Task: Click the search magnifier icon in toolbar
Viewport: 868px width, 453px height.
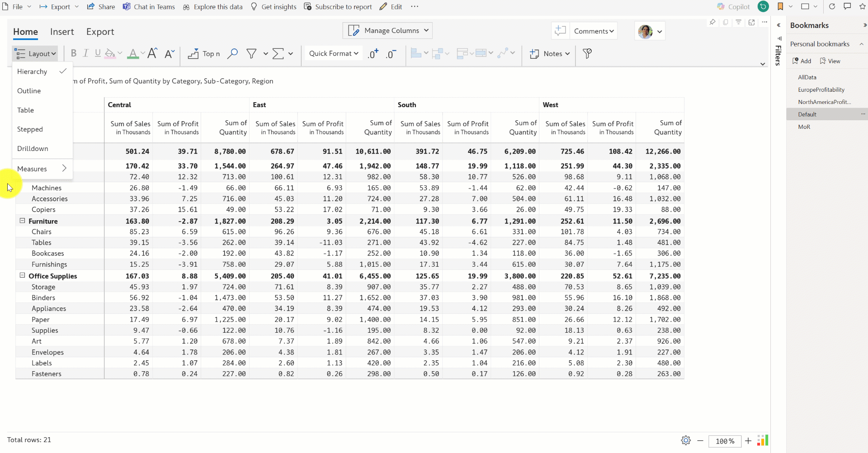Action: pyautogui.click(x=232, y=54)
